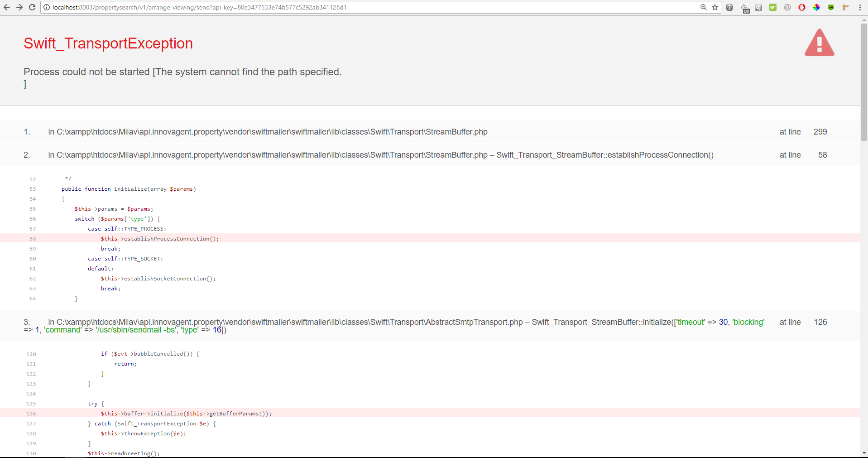
Task: Select stack trace entry 1 StreamBuffer.php
Action: [430, 132]
